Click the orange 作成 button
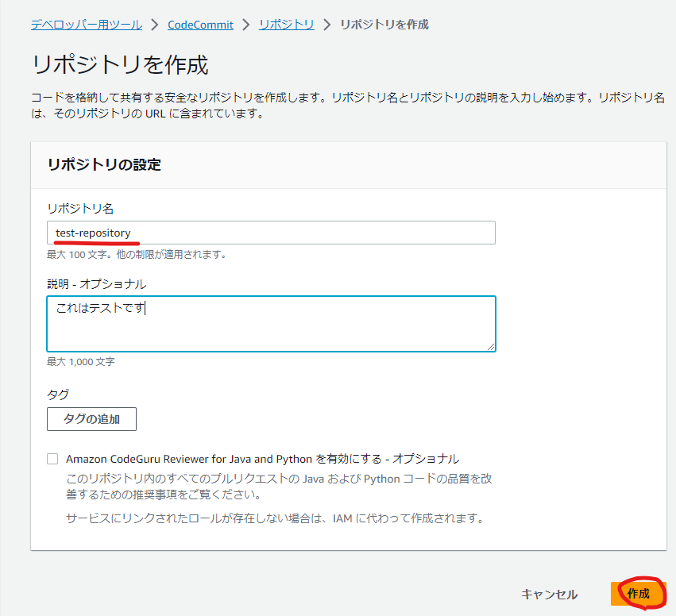Image resolution: width=676 pixels, height=616 pixels. click(x=639, y=594)
